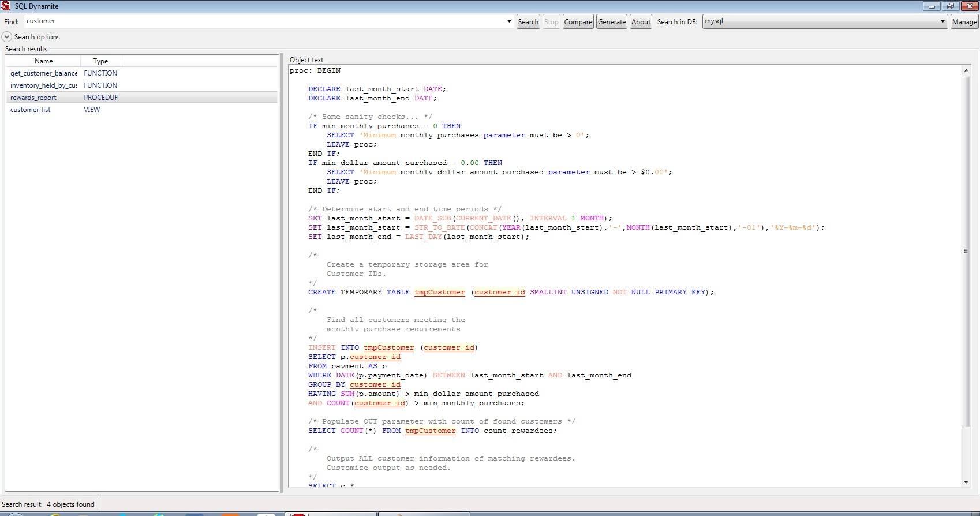Click the object text scrollbar up arrow
This screenshot has width=980, height=516.
[966, 70]
